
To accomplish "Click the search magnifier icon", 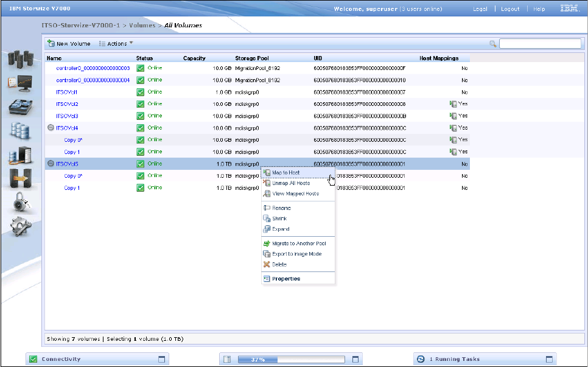I will pyautogui.click(x=493, y=44).
